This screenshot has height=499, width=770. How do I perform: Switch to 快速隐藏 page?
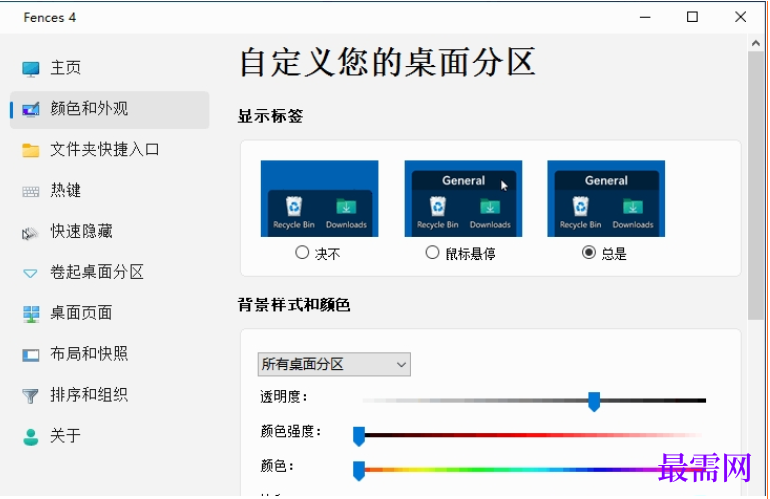coord(110,232)
